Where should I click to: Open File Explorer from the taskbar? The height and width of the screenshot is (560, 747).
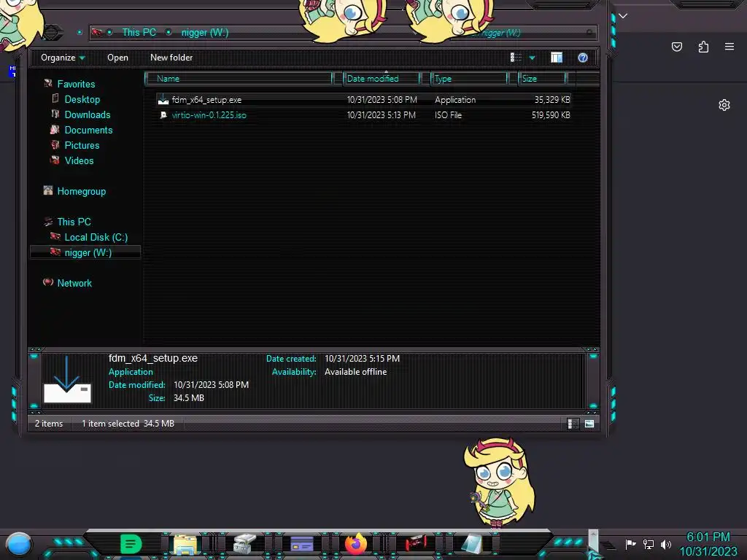pos(185,544)
